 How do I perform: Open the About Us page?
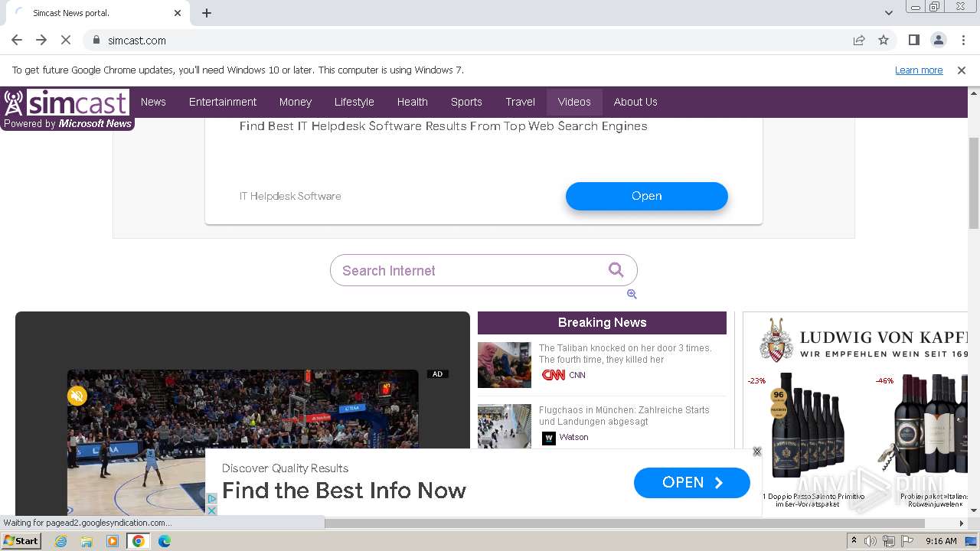[x=635, y=102]
